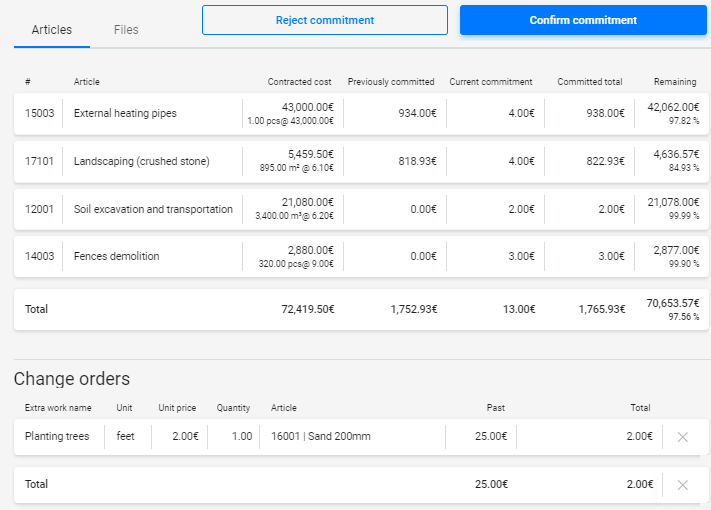This screenshot has width=711, height=510.
Task: Click article number 15003
Action: point(39,113)
